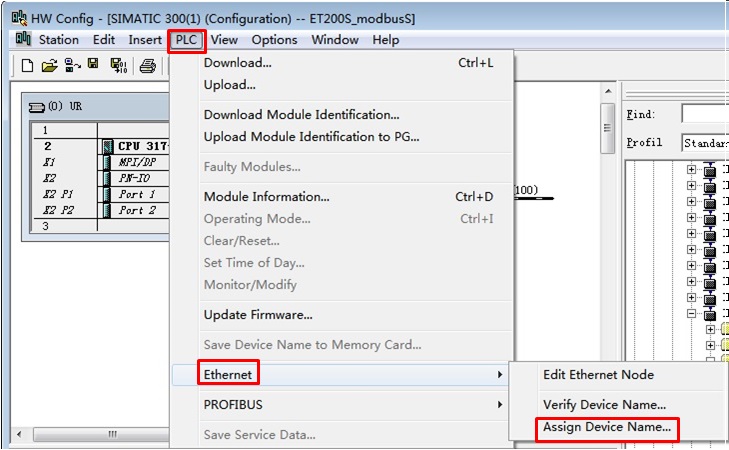Click the Save and Compile toolbar icon
729x450 pixels.
(x=118, y=66)
